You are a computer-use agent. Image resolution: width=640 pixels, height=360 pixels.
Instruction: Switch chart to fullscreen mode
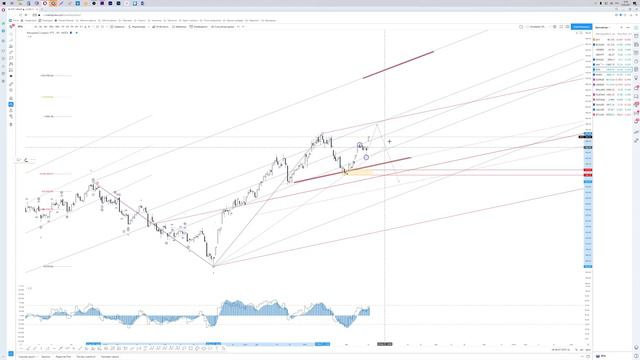click(561, 27)
